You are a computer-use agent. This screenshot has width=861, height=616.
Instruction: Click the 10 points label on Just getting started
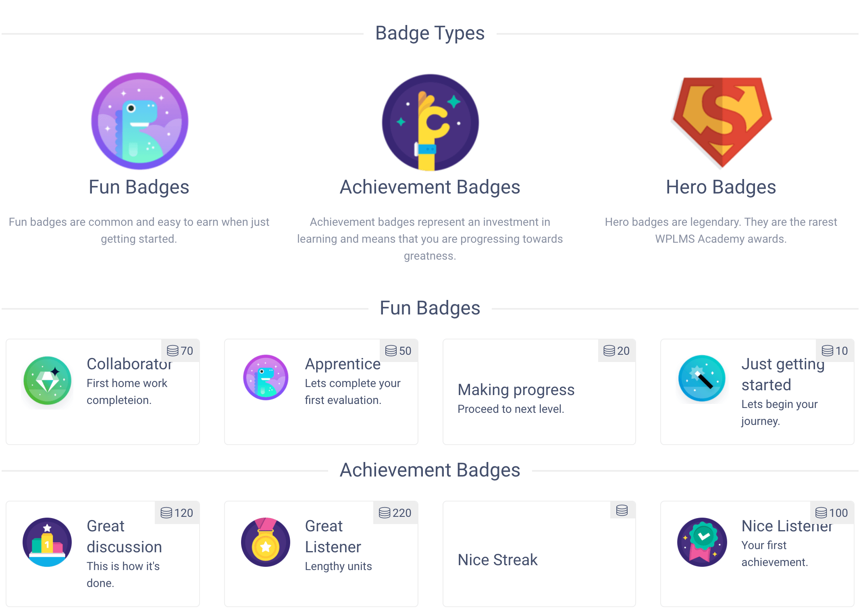(x=835, y=351)
